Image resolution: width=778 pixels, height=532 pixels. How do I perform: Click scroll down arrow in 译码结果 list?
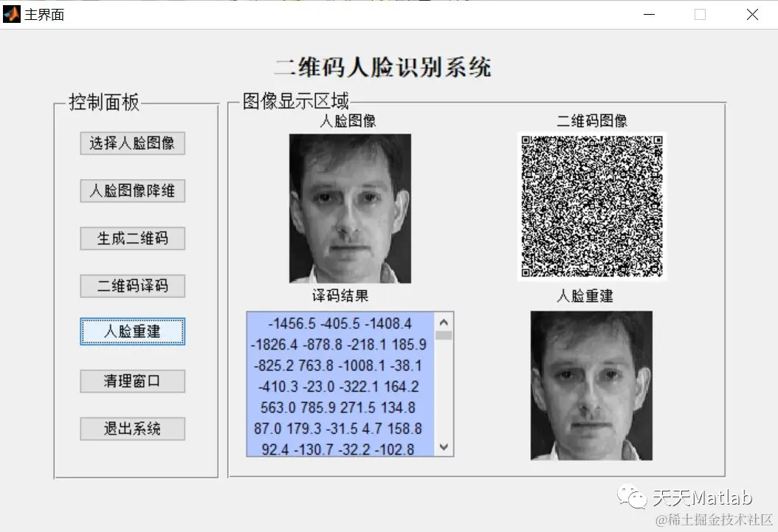(x=444, y=447)
